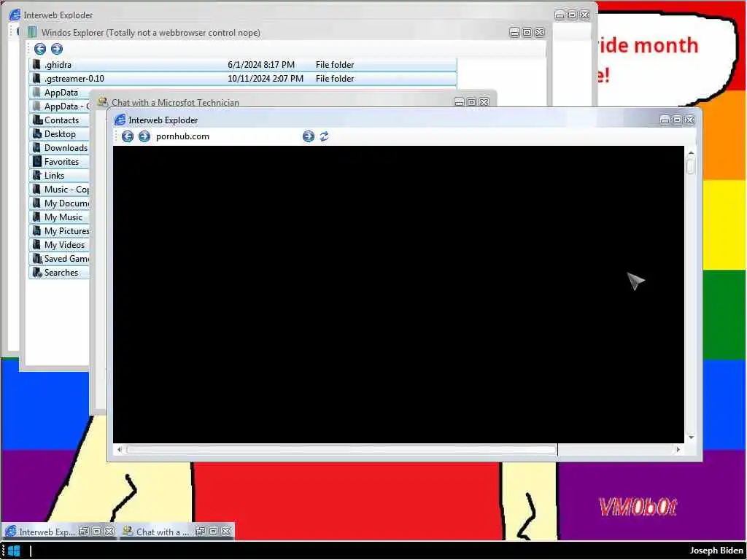Close button on Chat with a taskbar item
This screenshot has height=560, width=747.
pos(226,531)
